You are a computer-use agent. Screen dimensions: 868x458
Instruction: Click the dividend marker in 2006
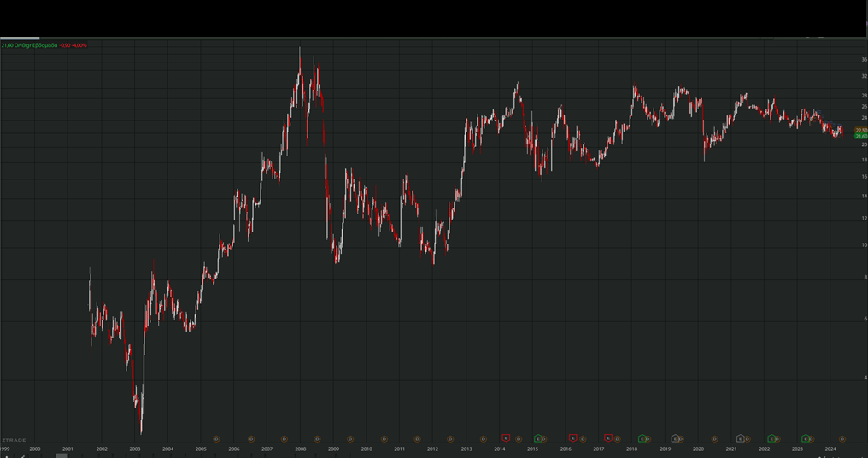[x=251, y=439]
